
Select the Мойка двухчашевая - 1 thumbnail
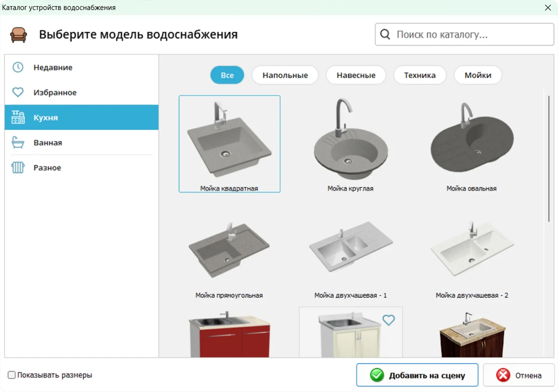[x=351, y=246]
